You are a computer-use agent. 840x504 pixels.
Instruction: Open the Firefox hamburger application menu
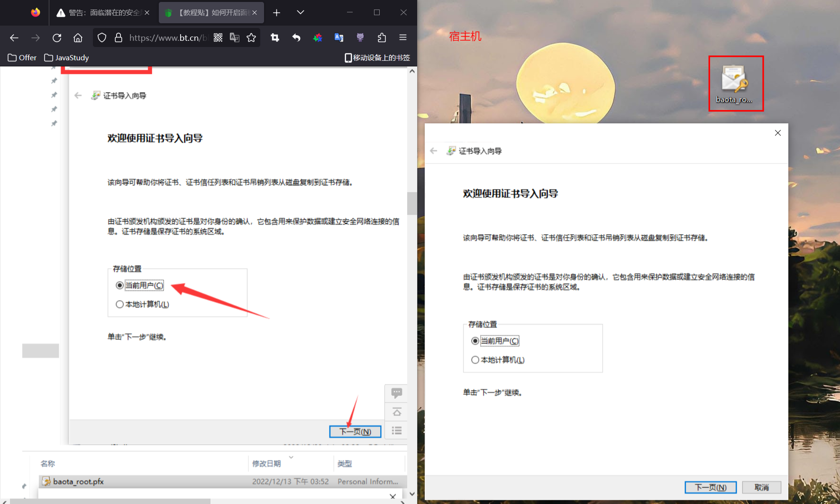[x=403, y=38]
